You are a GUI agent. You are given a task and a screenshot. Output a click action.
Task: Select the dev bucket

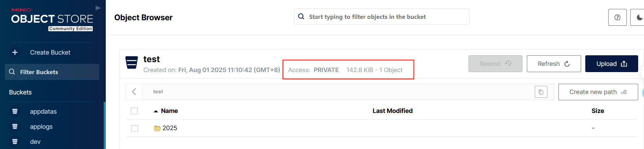(35, 142)
